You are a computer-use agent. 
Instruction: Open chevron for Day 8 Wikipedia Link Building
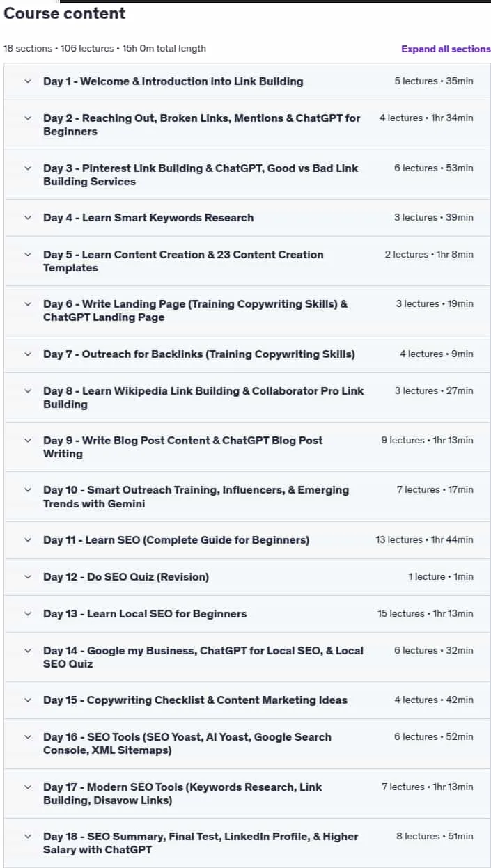[x=28, y=390]
